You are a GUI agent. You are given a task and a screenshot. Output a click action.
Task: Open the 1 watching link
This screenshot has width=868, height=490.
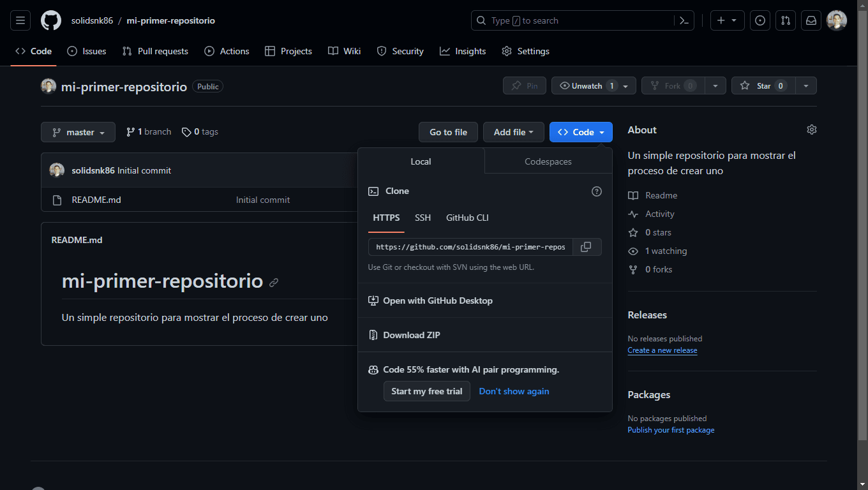(x=657, y=251)
